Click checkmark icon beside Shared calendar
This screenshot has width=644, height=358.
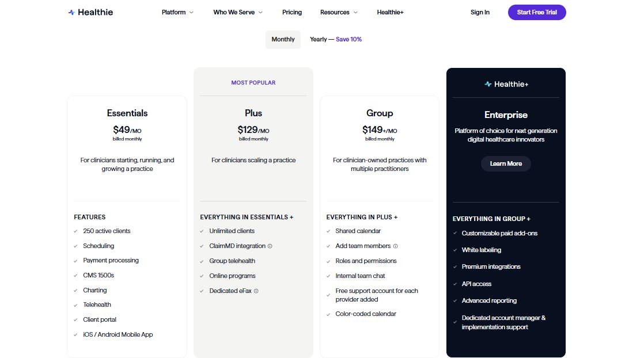[x=329, y=231]
